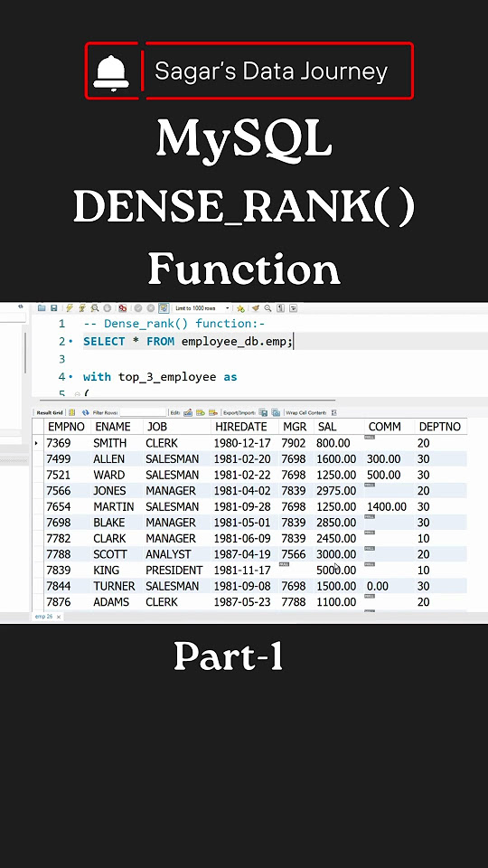Execute the query with the plain lightning bolt icon

click(x=70, y=307)
